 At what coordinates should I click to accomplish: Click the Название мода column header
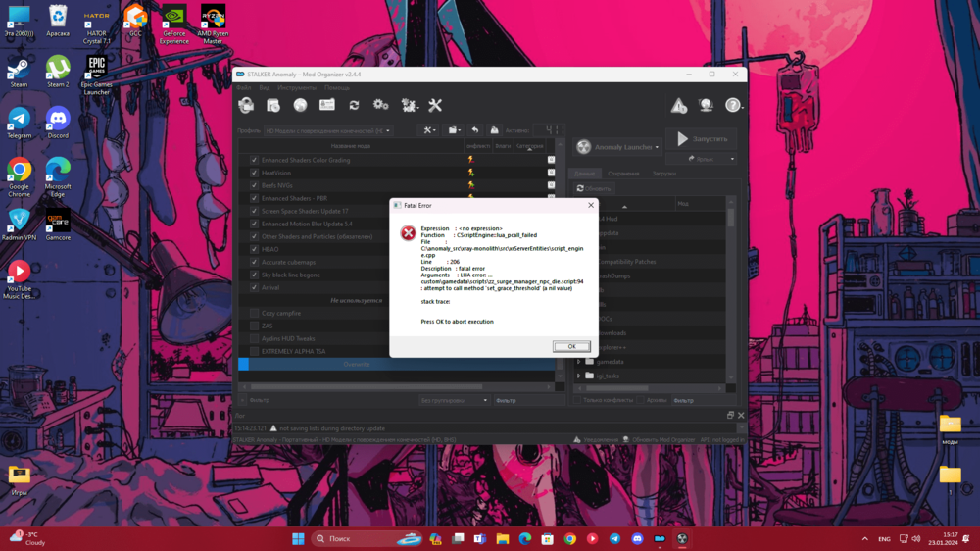[351, 146]
